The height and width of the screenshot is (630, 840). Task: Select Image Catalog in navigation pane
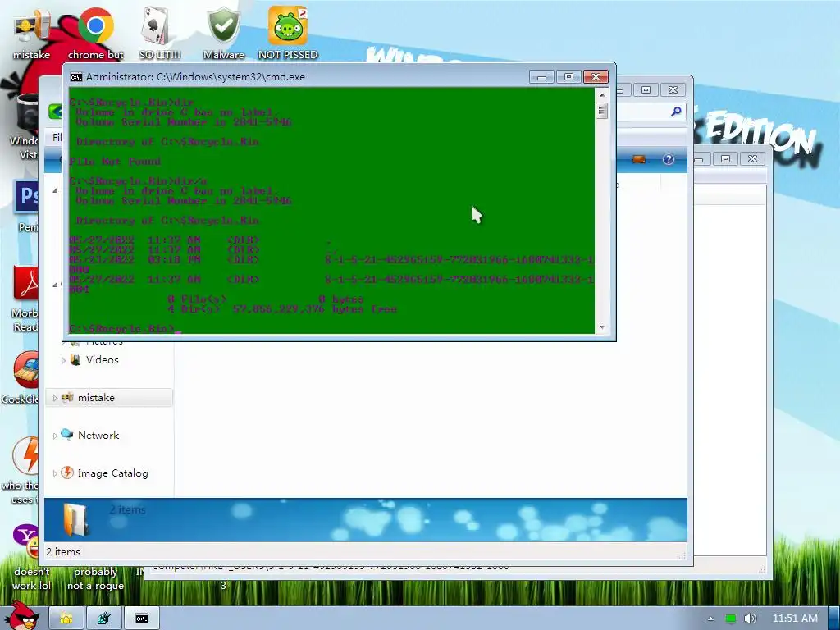coord(112,473)
